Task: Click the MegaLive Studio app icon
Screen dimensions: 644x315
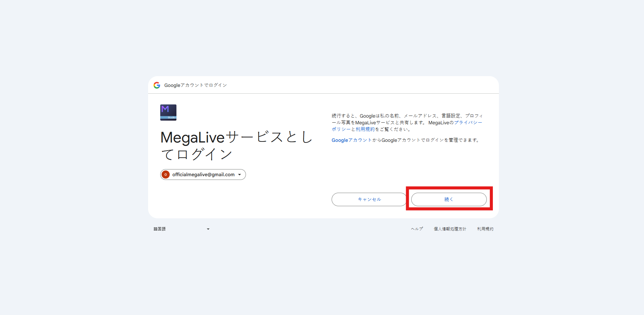Action: [168, 113]
